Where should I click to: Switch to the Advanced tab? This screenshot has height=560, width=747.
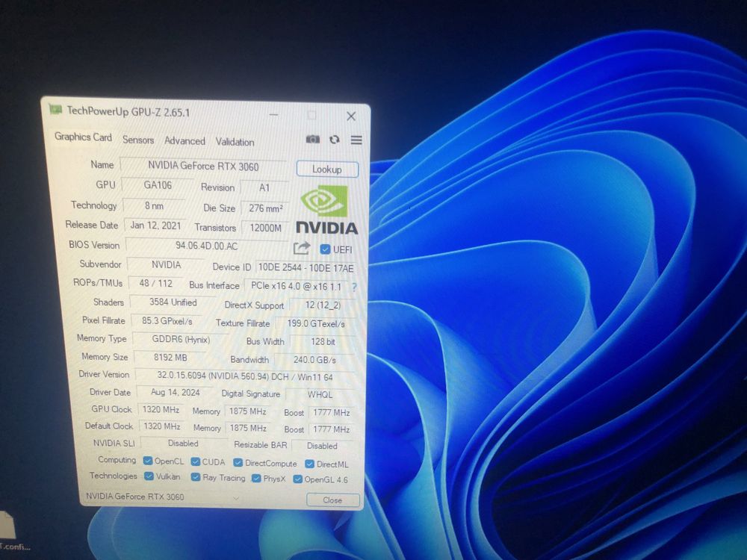click(185, 141)
